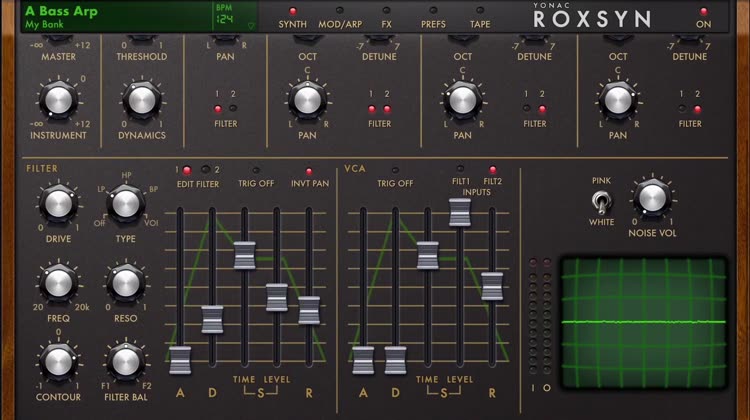
Task: Switch to the SYNTH page
Action: (x=293, y=18)
